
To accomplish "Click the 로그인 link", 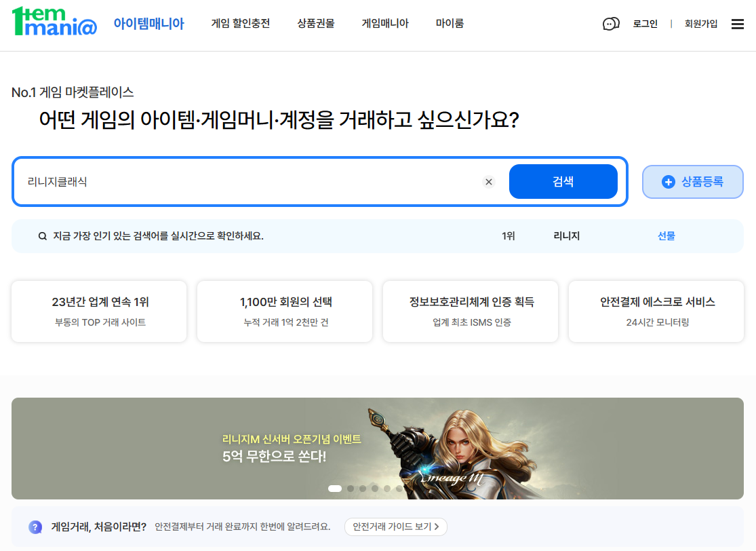I will point(645,24).
